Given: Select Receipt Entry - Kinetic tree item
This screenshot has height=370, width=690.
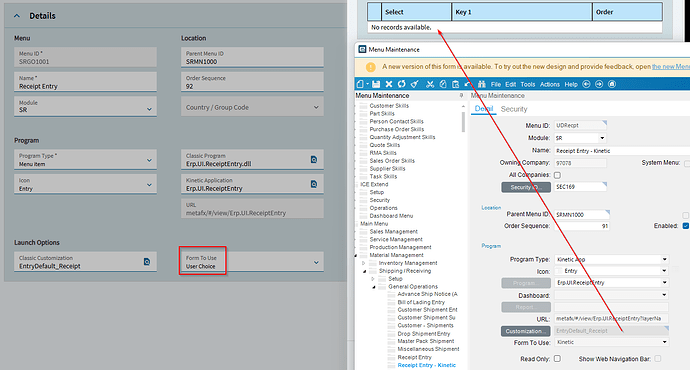Looking at the screenshot, I should [426, 365].
